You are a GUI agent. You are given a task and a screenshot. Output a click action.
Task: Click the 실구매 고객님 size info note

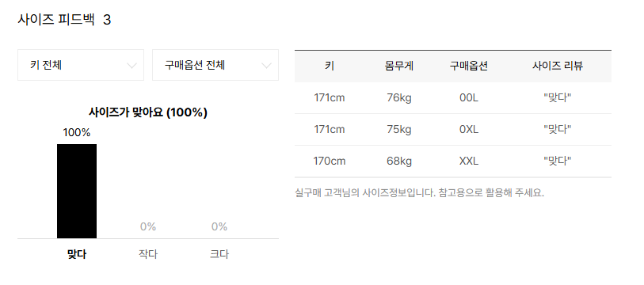[419, 192]
